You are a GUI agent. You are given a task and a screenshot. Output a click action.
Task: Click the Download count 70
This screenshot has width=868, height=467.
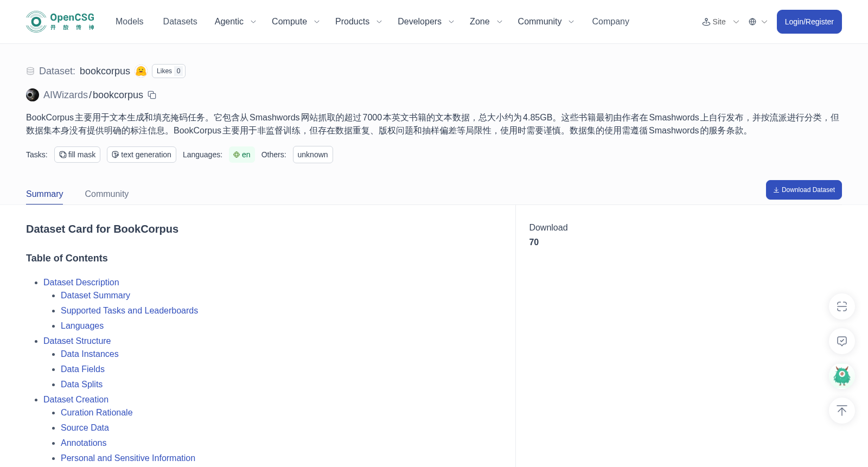coord(534,242)
